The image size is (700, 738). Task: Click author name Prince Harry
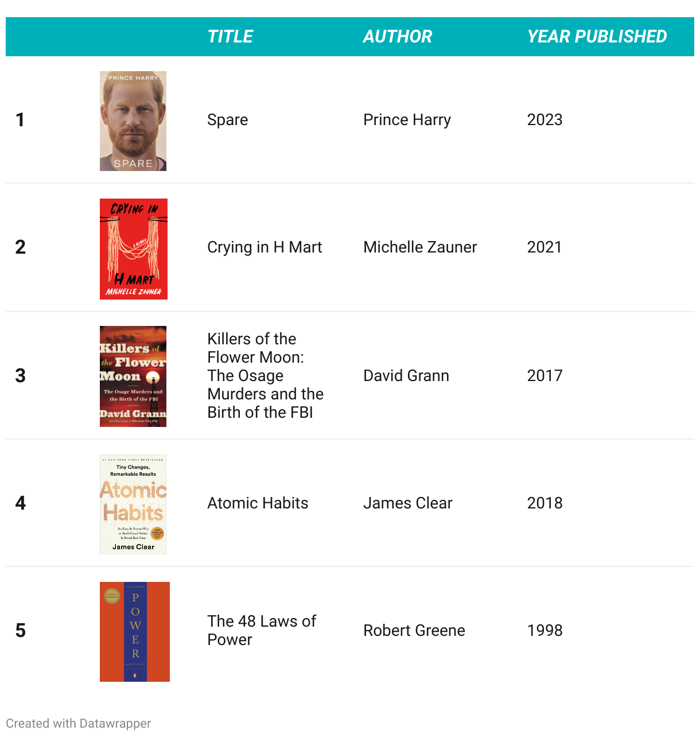tap(407, 120)
